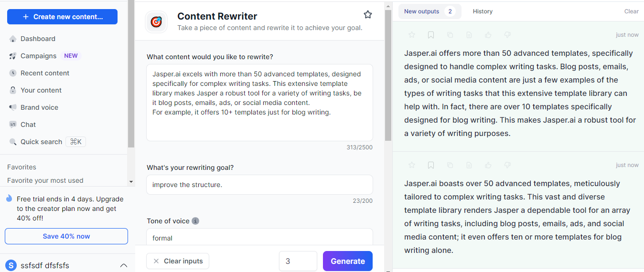The height and width of the screenshot is (272, 644).
Task: Thumbs down the second output (boasts over 50)
Action: point(507,165)
